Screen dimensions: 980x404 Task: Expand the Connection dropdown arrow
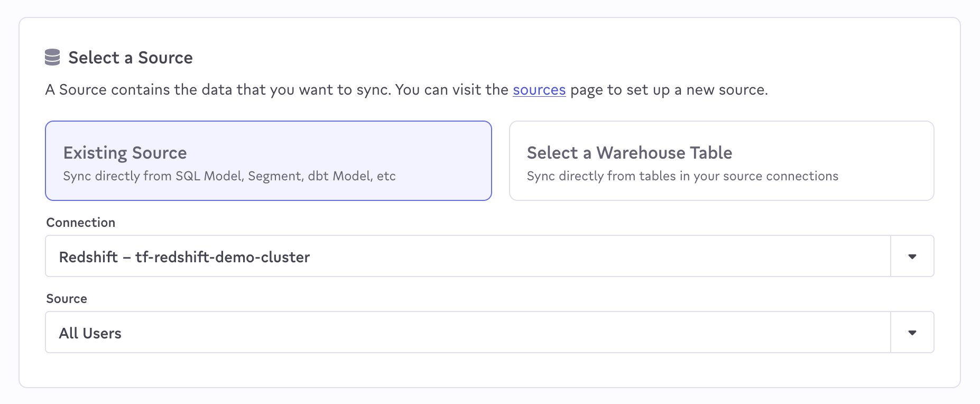[912, 256]
